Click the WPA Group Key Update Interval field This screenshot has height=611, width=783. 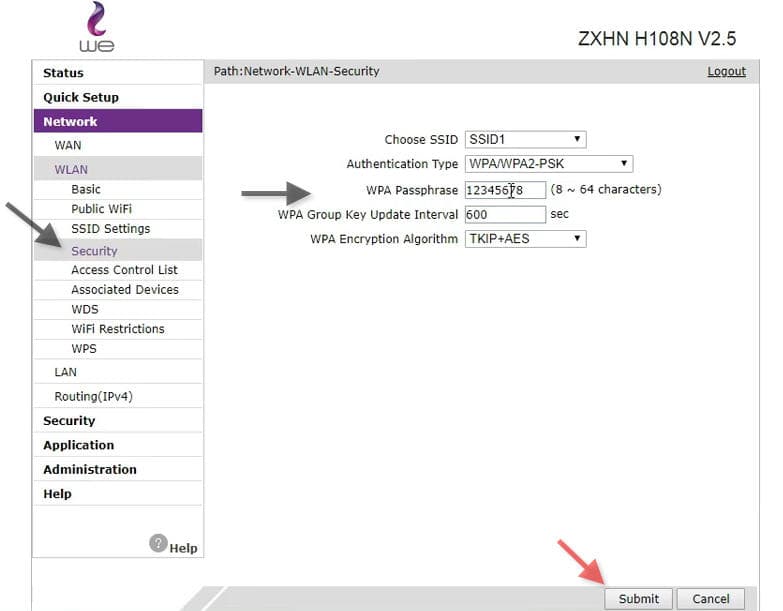click(x=505, y=215)
